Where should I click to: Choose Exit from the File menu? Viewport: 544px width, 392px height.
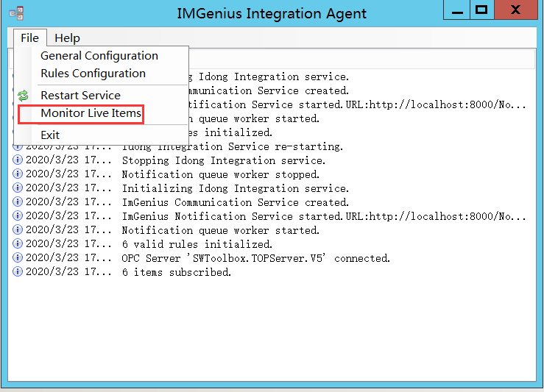click(50, 135)
